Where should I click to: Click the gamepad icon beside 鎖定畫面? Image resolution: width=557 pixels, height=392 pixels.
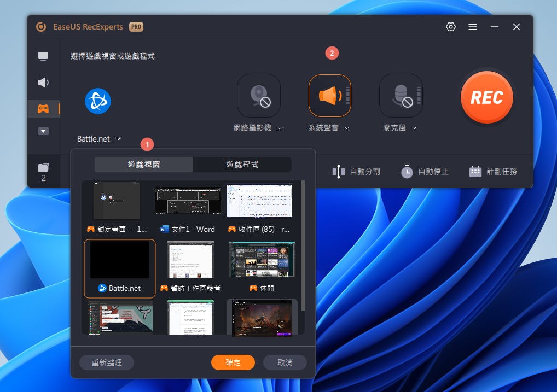click(91, 229)
